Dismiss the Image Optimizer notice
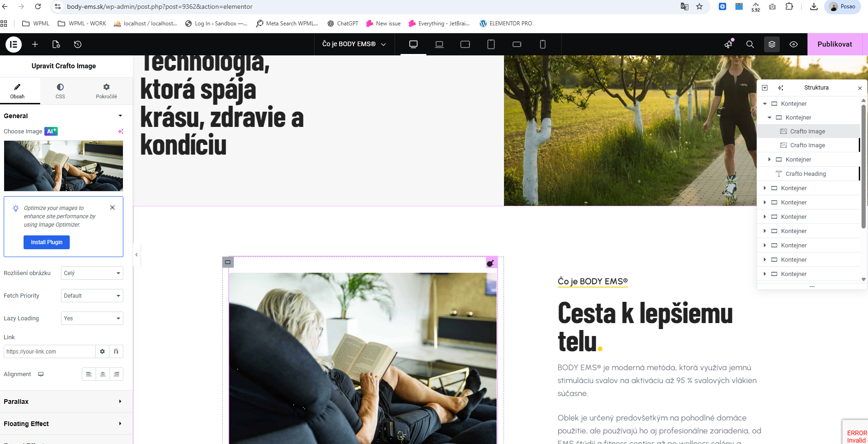This screenshot has width=868, height=444. pyautogui.click(x=112, y=208)
